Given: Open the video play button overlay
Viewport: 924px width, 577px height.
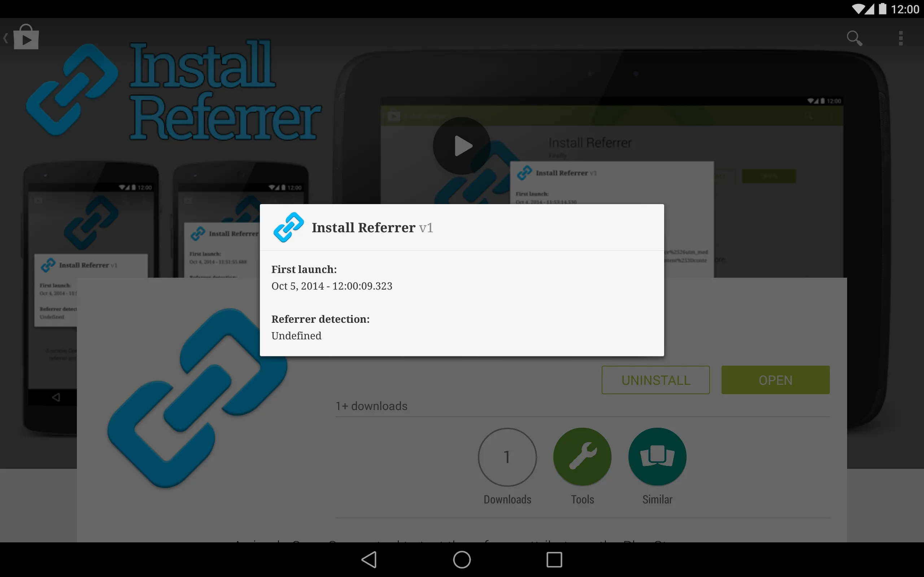Looking at the screenshot, I should [x=461, y=146].
